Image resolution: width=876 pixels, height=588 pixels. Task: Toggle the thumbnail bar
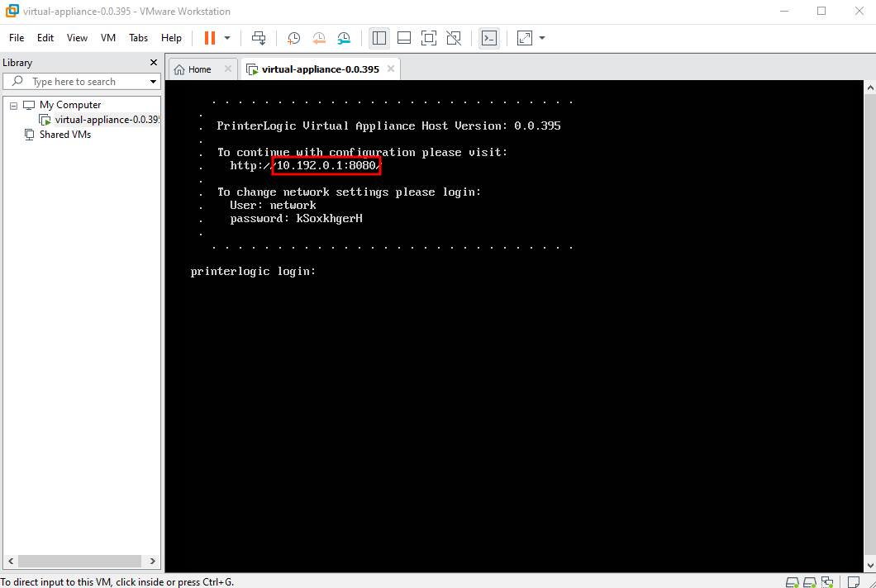pos(404,37)
